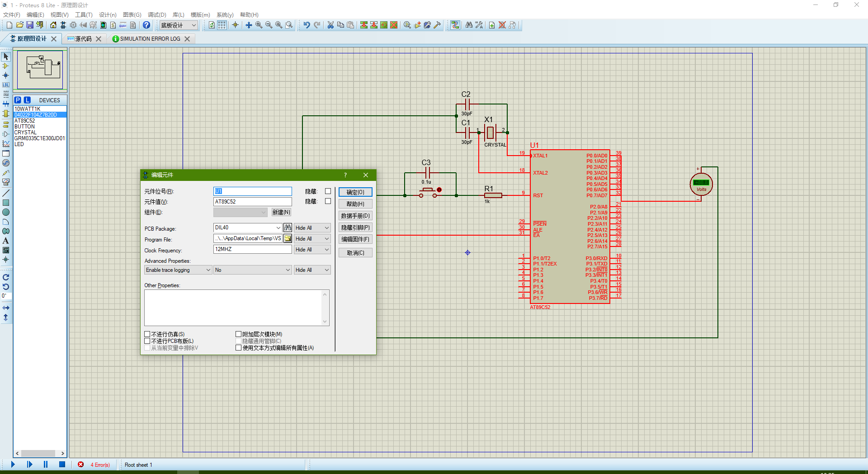Open Hide All dropdown for Clock Frequency

coord(312,249)
